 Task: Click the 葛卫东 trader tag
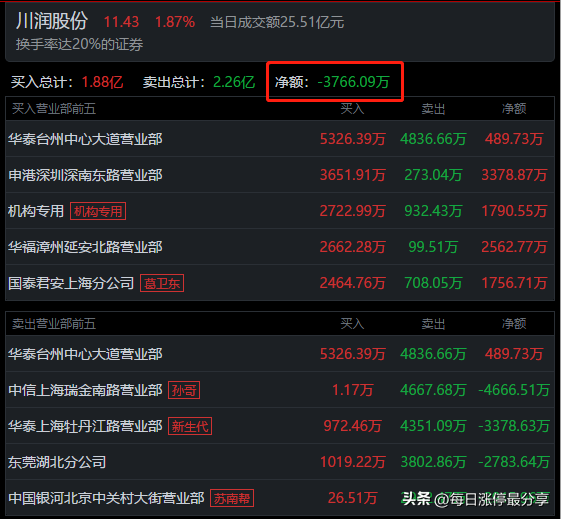pyautogui.click(x=162, y=283)
